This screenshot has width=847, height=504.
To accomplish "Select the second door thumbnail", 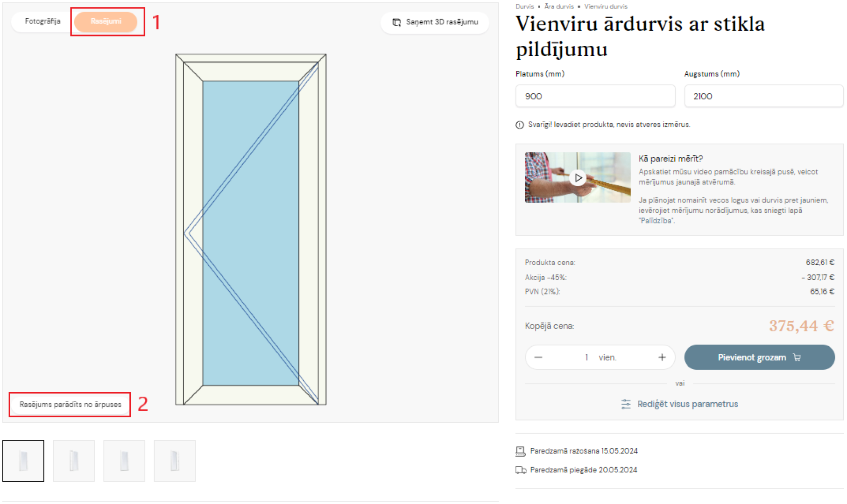I will pos(74,461).
